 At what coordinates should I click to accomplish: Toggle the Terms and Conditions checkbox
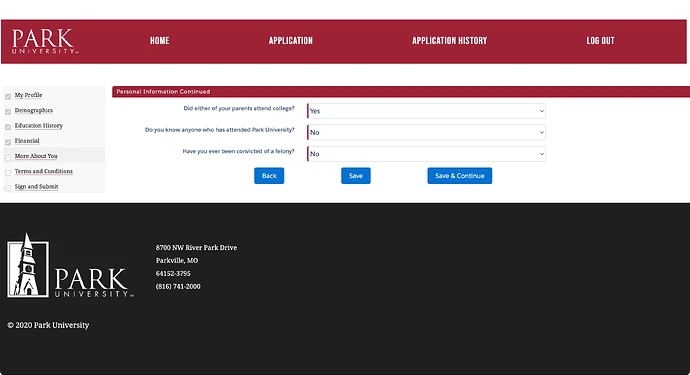tap(8, 173)
